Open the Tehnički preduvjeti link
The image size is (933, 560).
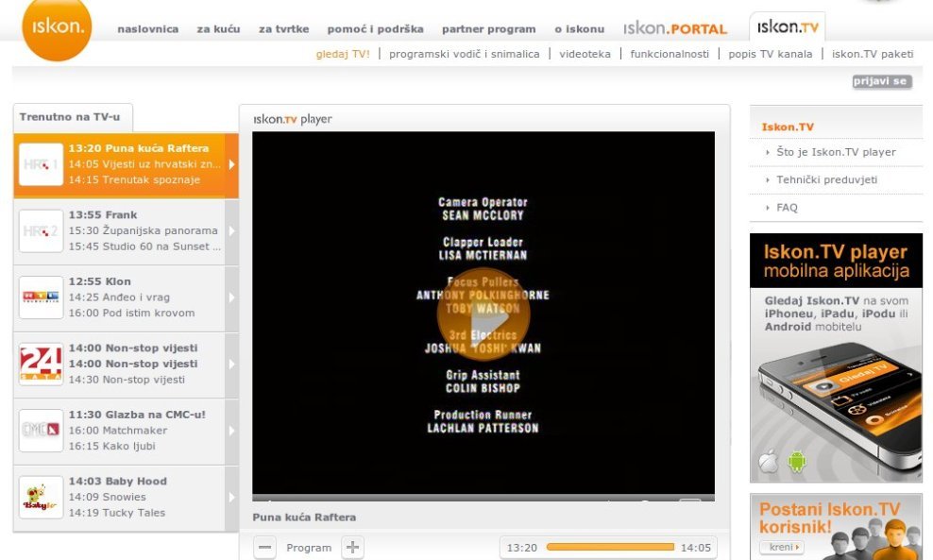[826, 179]
